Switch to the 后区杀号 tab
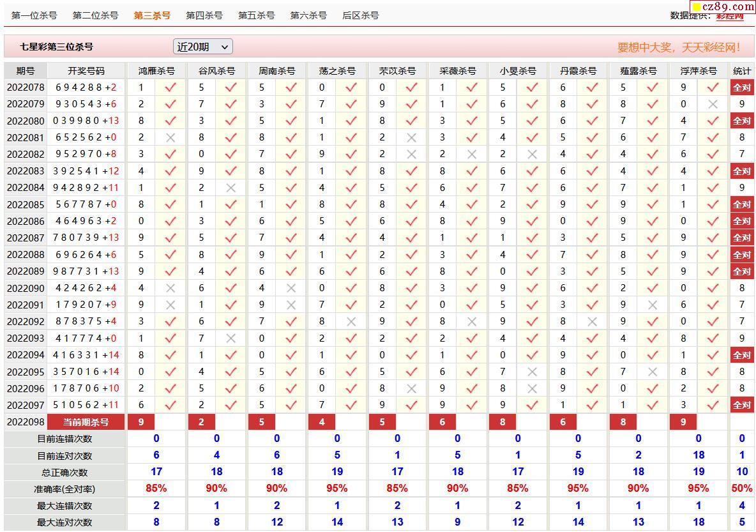 pos(361,15)
